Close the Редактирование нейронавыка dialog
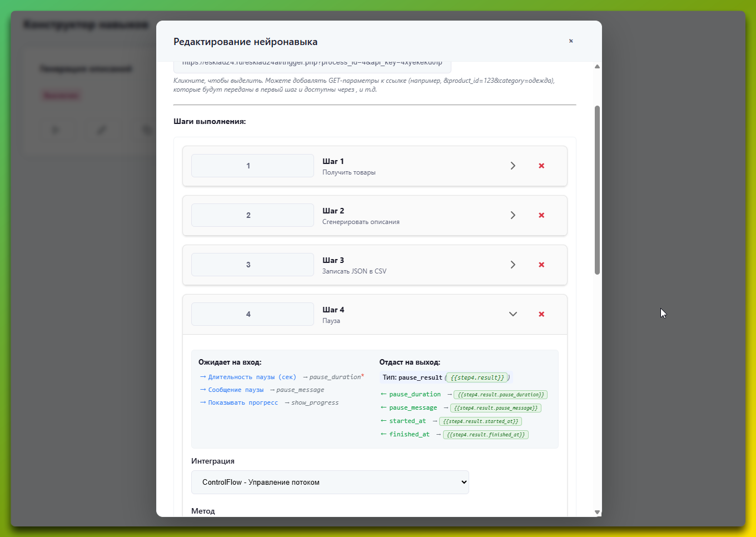756x537 pixels. [x=571, y=41]
